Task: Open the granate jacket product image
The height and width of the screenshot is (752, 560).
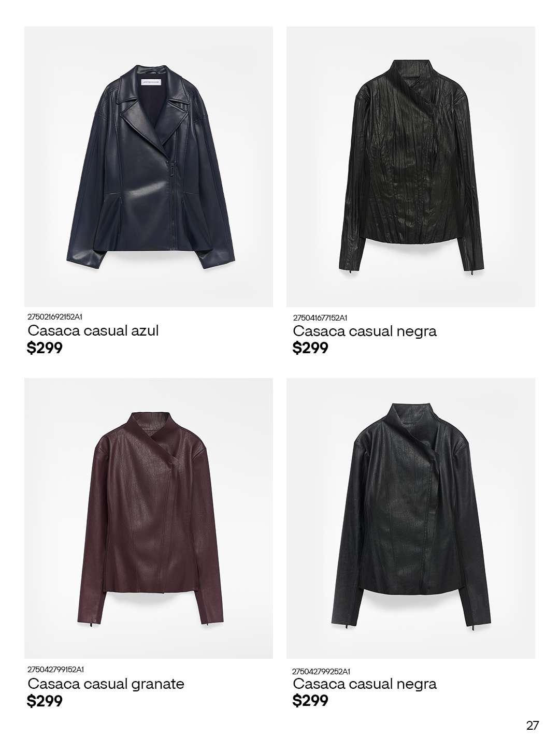Action: [149, 518]
